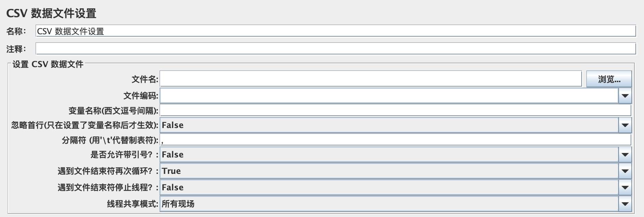Open the 文件编码 dropdown arrow
The image size is (644, 217).
[x=625, y=96]
